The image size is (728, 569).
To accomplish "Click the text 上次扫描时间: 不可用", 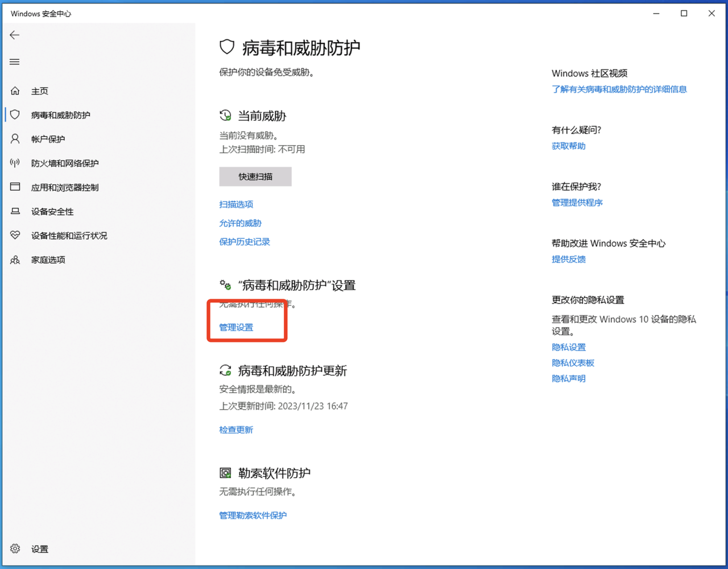I will 262,149.
